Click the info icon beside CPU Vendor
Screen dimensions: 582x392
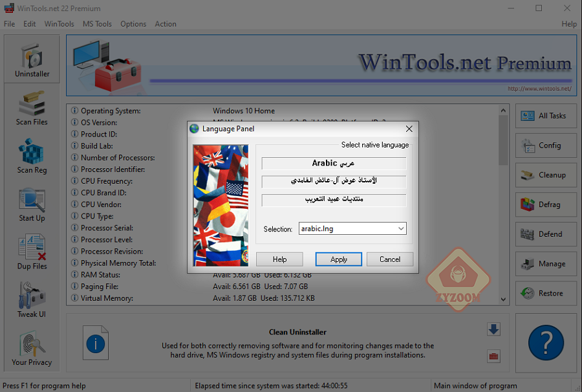point(74,204)
